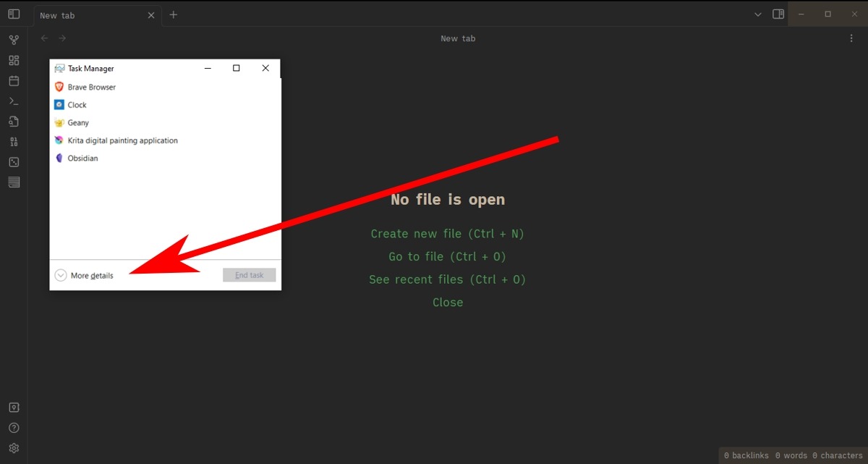This screenshot has width=868, height=464.
Task: Select Obsidian in the Task Manager list
Action: [x=82, y=158]
